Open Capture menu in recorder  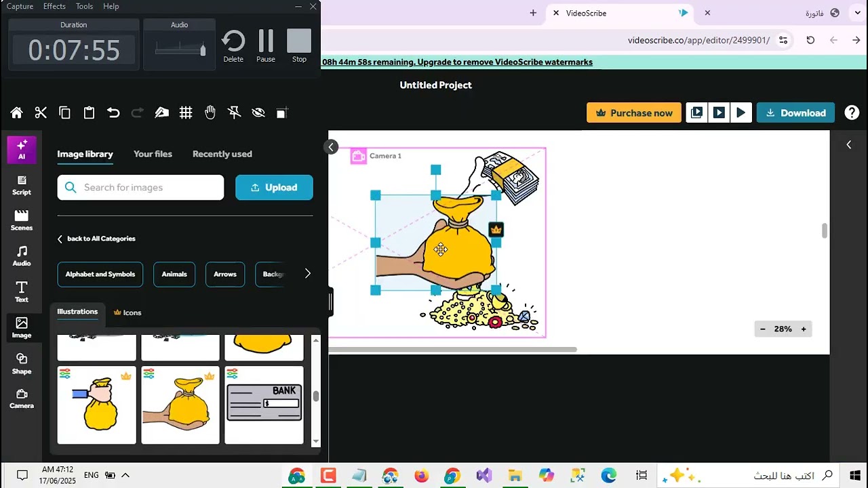(x=20, y=6)
